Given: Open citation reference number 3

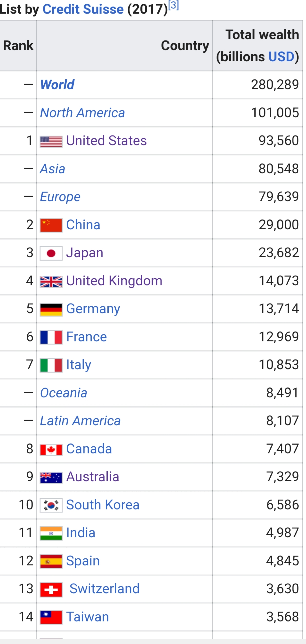Looking at the screenshot, I should (x=174, y=6).
